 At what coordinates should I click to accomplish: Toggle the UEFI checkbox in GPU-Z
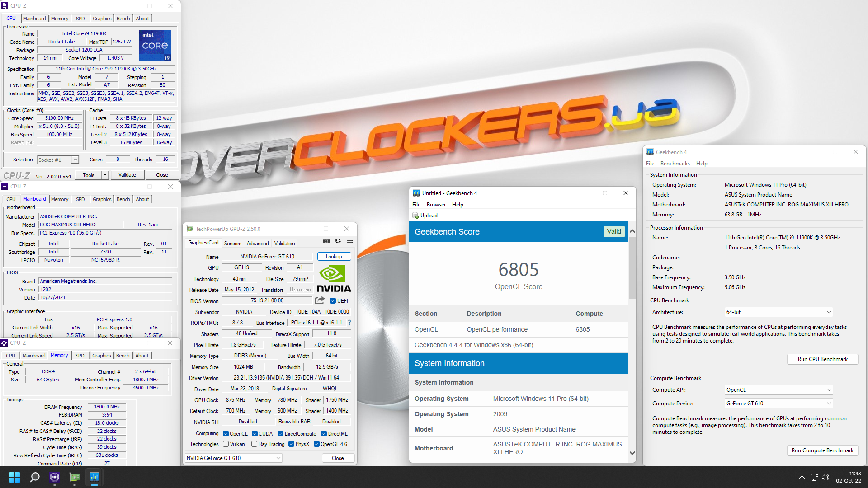[x=333, y=301]
